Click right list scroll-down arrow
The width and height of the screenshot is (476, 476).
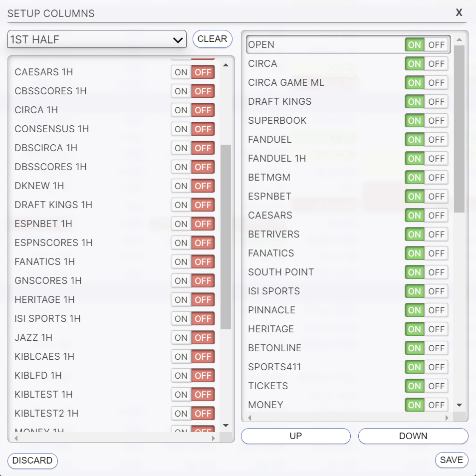(x=460, y=405)
